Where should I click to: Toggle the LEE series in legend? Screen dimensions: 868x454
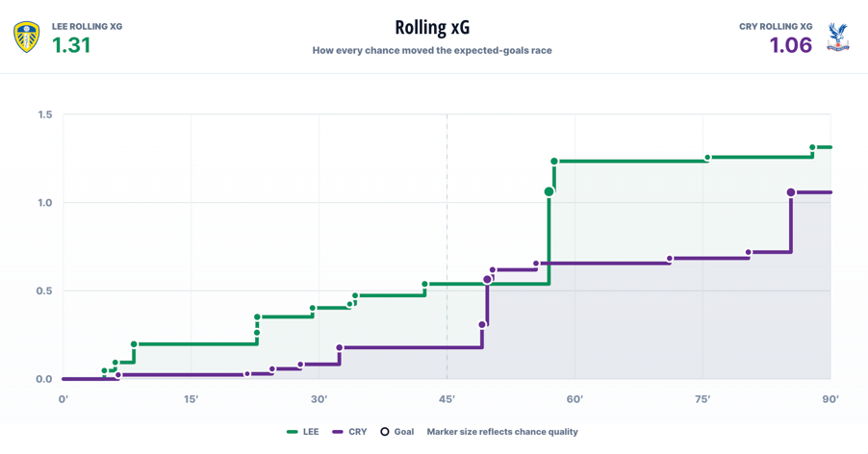click(x=303, y=432)
